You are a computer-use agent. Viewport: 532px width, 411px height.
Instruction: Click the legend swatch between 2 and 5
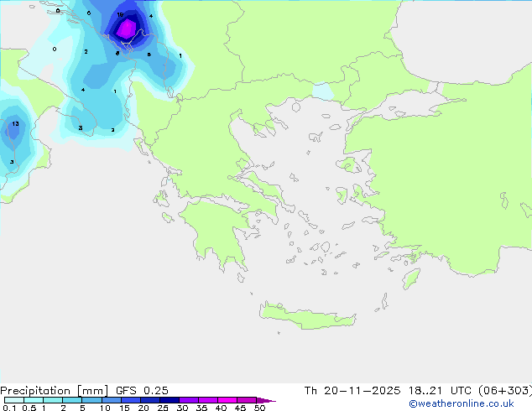pos(72,400)
